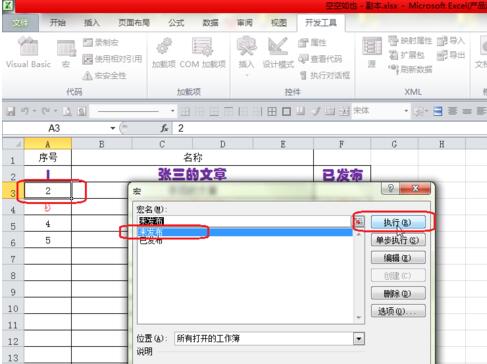Select column A header
Image resolution: width=487 pixels, height=364 pixels.
coord(48,144)
